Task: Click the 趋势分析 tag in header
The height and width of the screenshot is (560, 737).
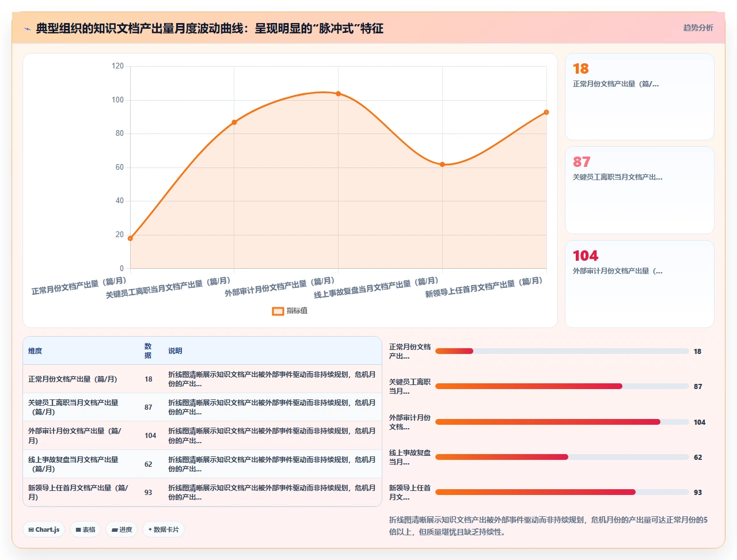Action: click(x=698, y=28)
